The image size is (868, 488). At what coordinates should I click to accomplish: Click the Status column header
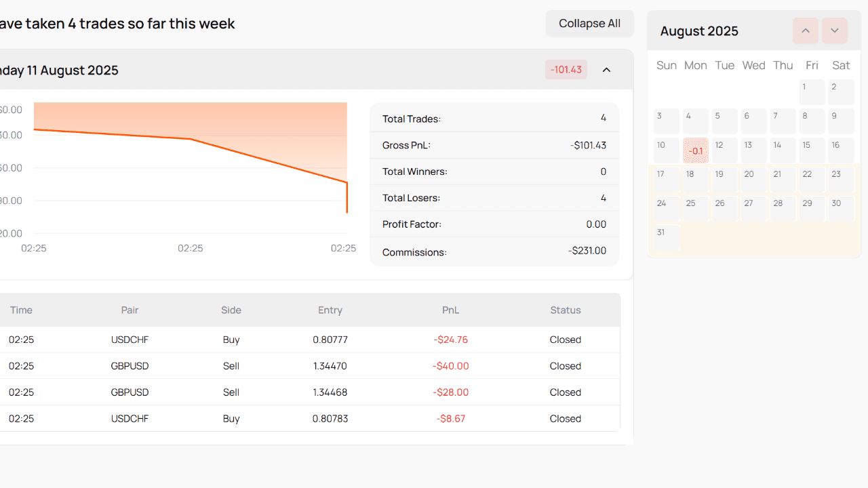[565, 310]
